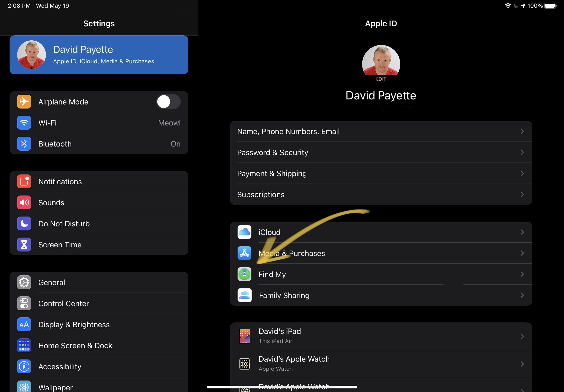The image size is (564, 392).
Task: Open the Screen Time settings
Action: (99, 245)
